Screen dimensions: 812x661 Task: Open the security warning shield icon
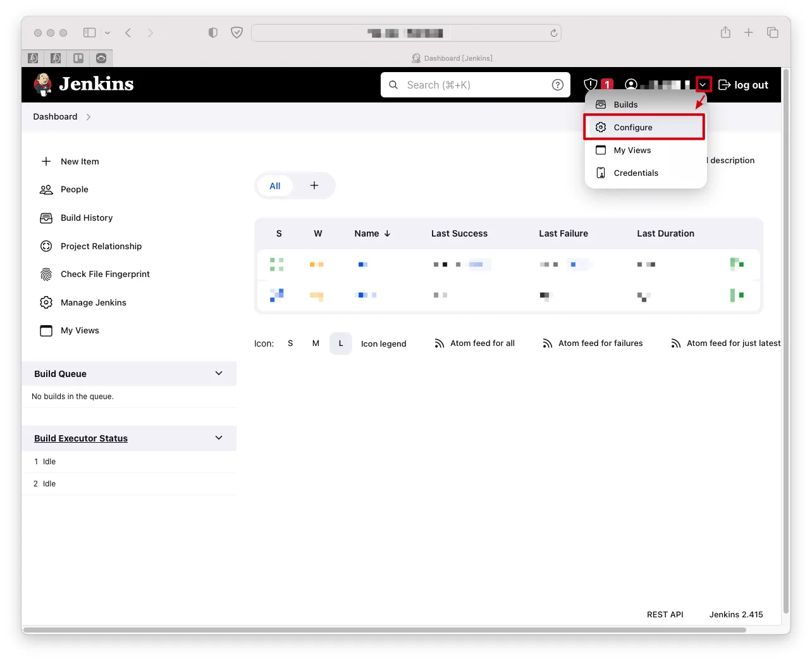tap(591, 84)
